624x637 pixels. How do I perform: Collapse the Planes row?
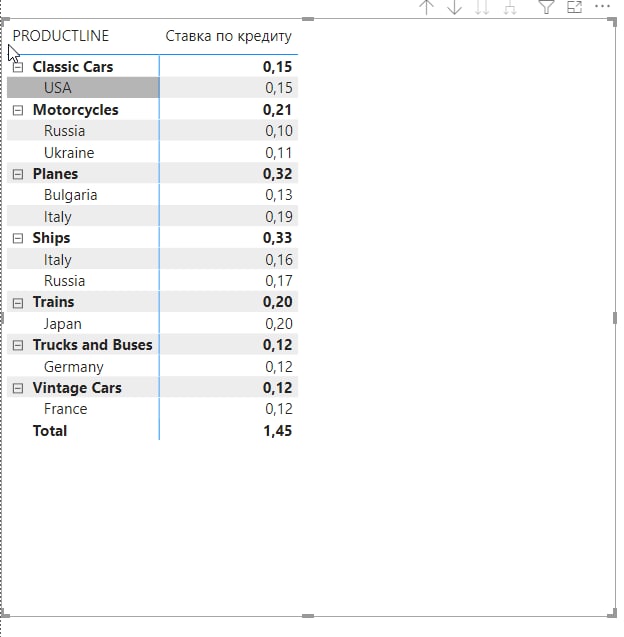tap(18, 174)
